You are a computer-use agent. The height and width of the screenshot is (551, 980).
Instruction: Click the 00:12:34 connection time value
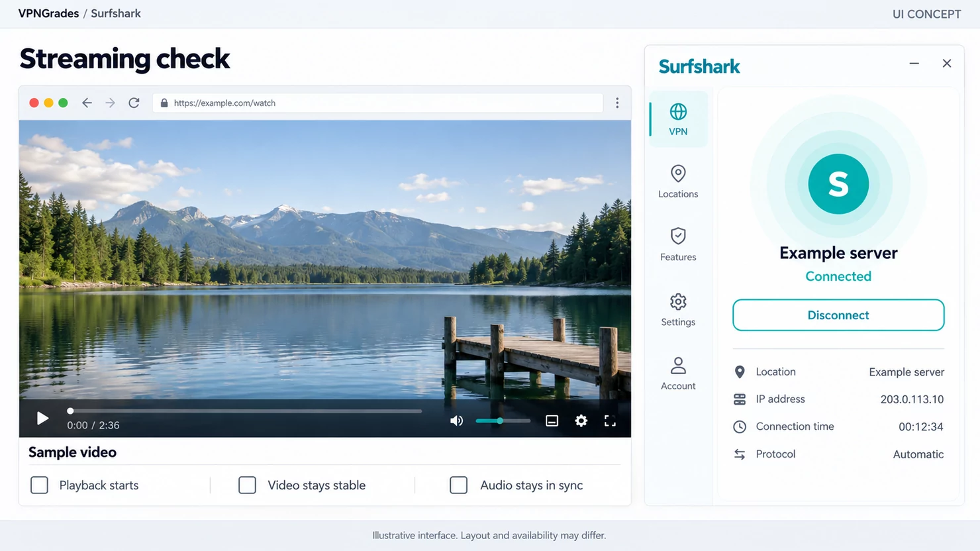coord(920,427)
